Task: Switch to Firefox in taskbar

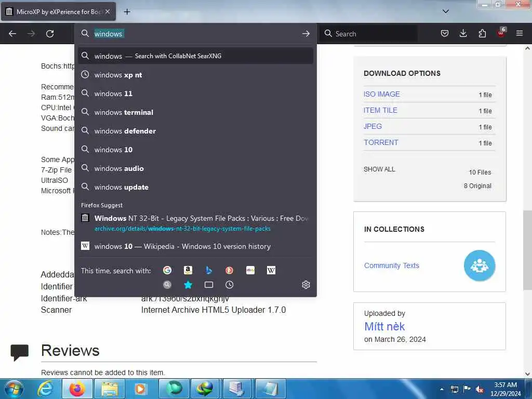Action: 77,389
